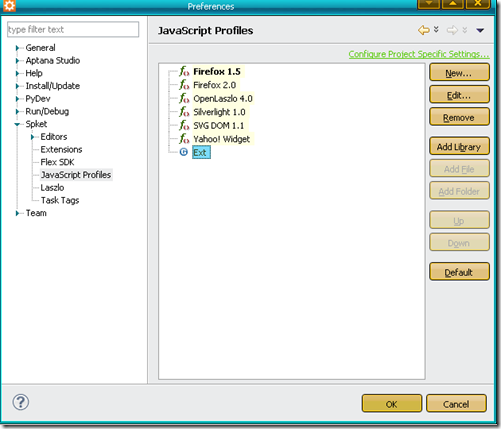Image resolution: width=501 pixels, height=429 pixels.
Task: Click the Add File button
Action: [459, 169]
